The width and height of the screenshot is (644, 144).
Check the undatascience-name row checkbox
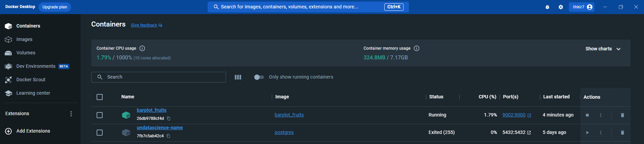tap(100, 133)
